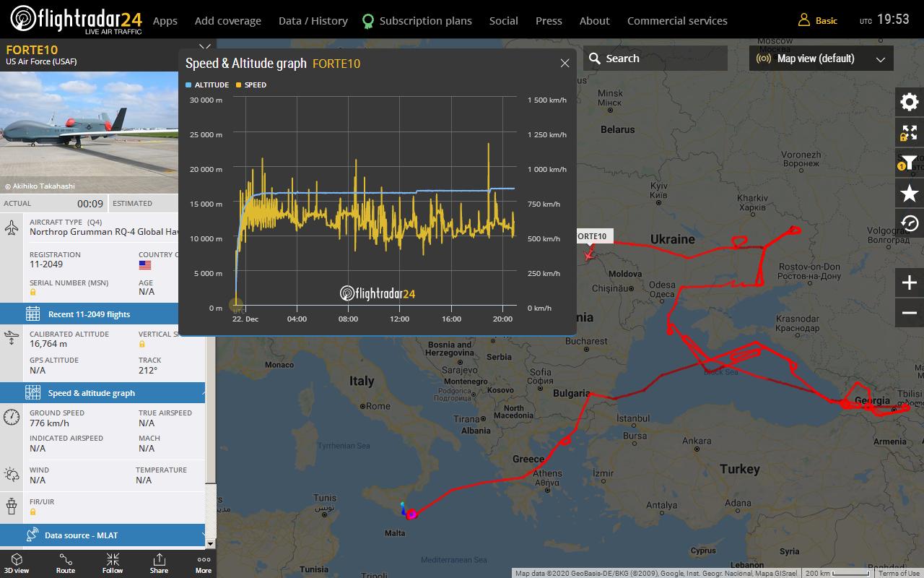Image resolution: width=924 pixels, height=578 pixels.
Task: Collapse Speed & altitude graph section
Action: (x=103, y=393)
